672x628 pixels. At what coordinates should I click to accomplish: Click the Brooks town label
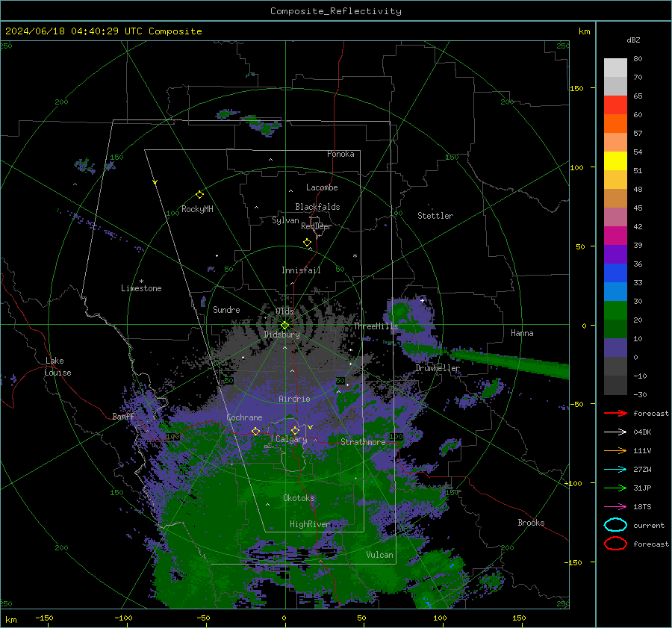tap(531, 523)
